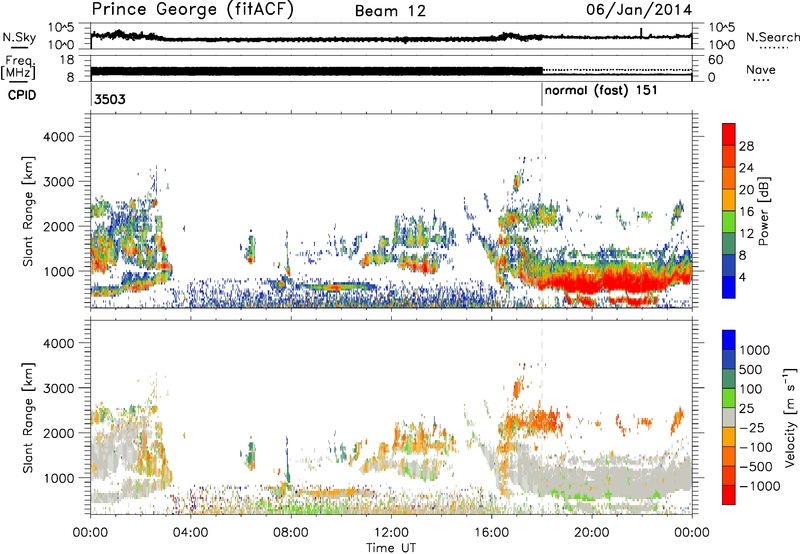The width and height of the screenshot is (800, 554).
Task: Click the 'Freq. [MHz]' label
Action: (18, 67)
